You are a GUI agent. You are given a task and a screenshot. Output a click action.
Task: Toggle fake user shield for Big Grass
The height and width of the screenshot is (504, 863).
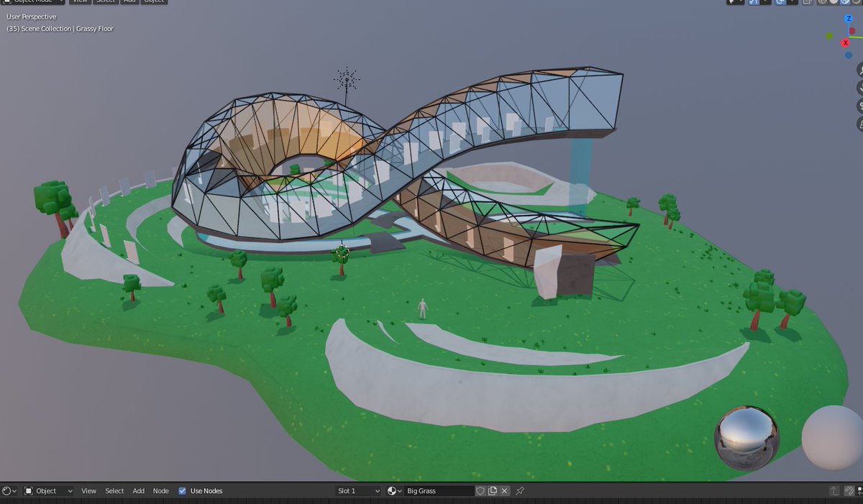tap(480, 491)
